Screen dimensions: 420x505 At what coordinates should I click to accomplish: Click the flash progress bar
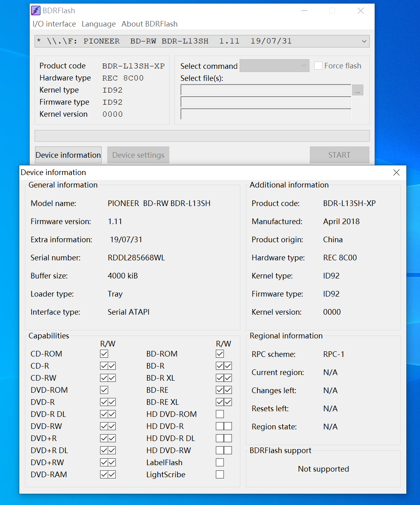point(202,136)
